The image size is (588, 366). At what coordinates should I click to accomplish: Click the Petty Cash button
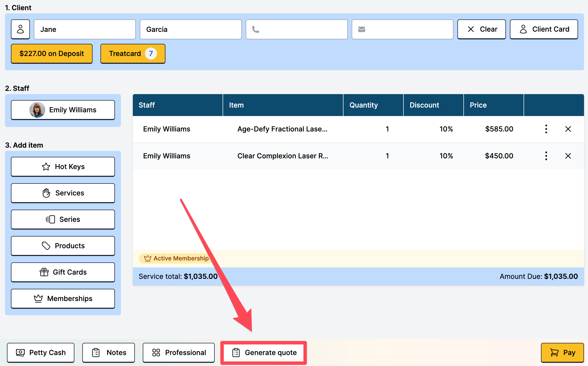(41, 353)
